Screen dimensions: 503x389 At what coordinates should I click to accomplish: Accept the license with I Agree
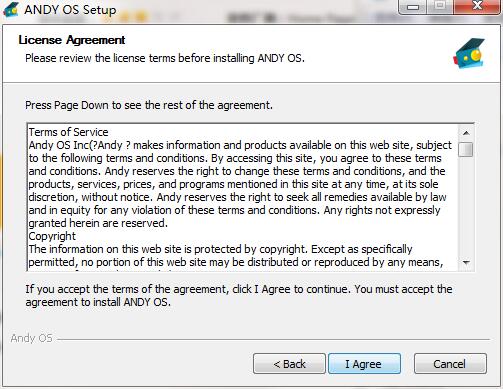(x=364, y=364)
